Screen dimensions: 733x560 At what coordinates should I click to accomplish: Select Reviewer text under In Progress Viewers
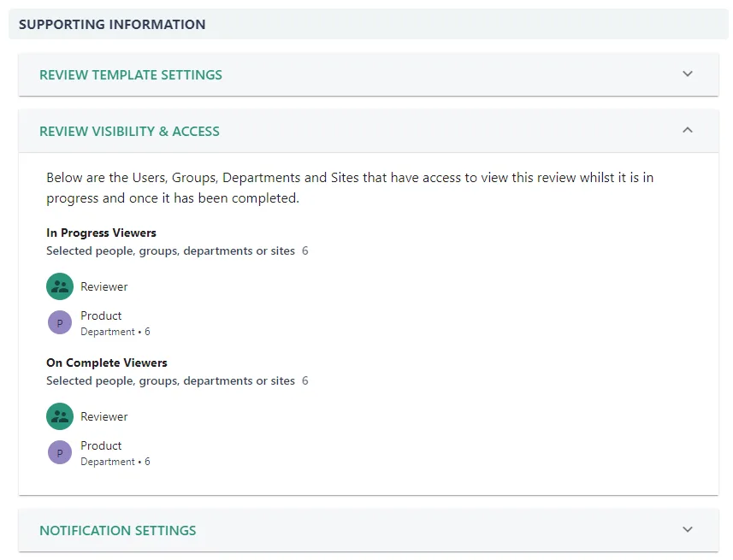click(x=103, y=286)
